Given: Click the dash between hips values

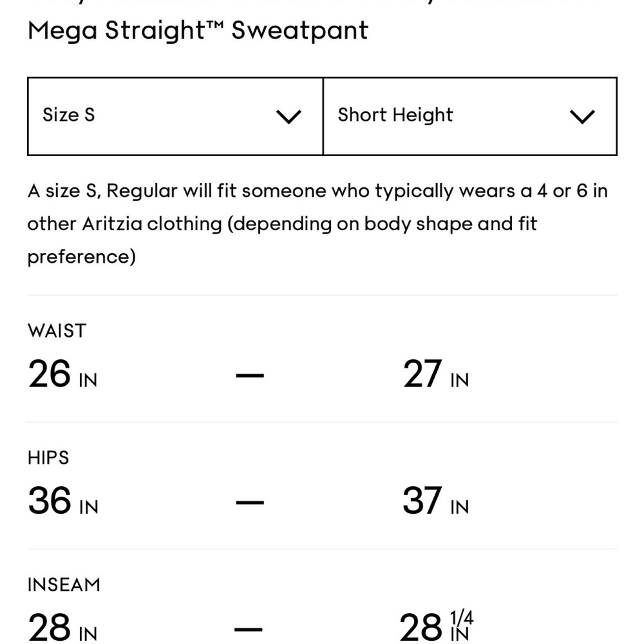Looking at the screenshot, I should [250, 502].
